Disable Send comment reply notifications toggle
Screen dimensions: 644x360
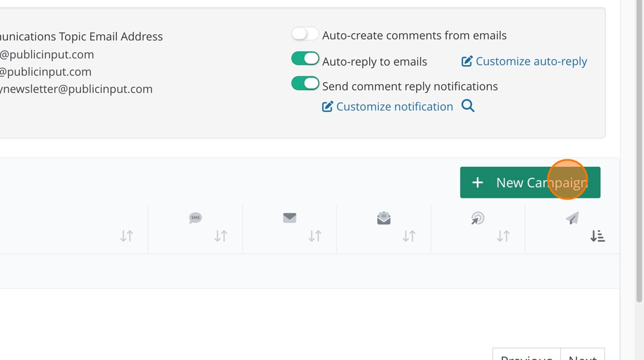[x=305, y=84]
